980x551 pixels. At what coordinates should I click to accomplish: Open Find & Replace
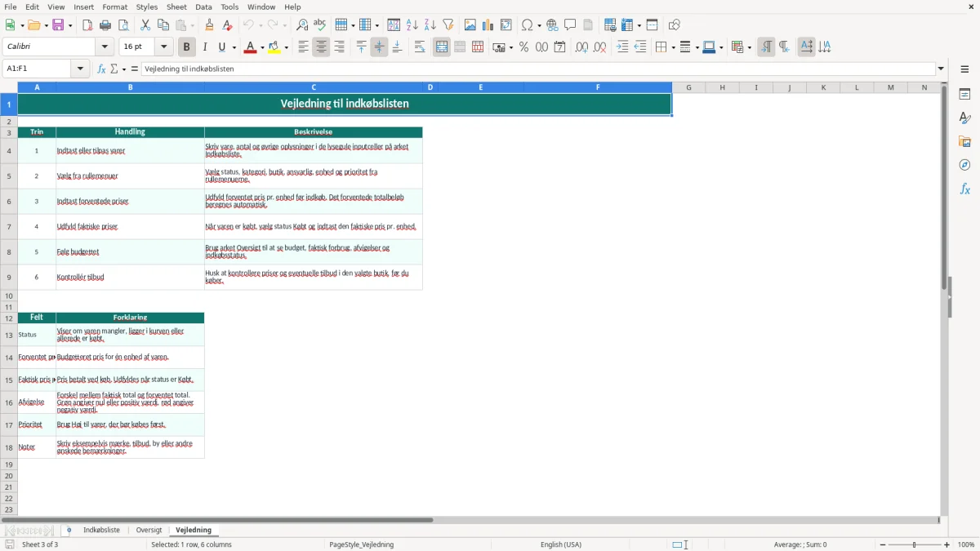pyautogui.click(x=302, y=25)
